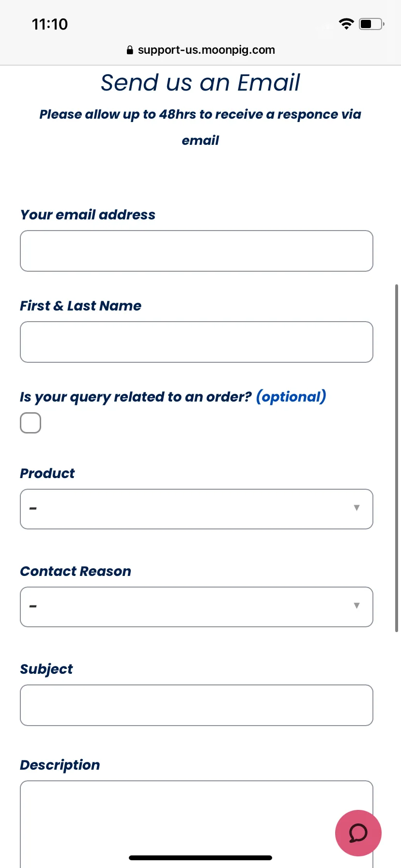Click the "Is your query related" label
This screenshot has height=868, width=401.
click(x=136, y=397)
